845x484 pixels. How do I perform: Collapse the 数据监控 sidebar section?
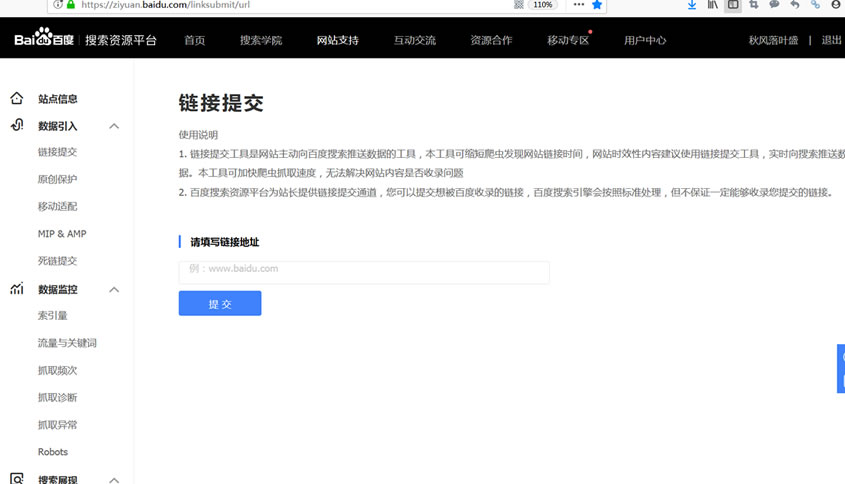coord(114,289)
